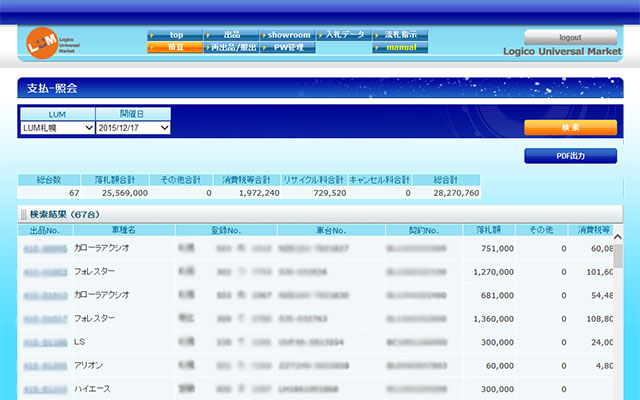Open the PW管理 menu tab
The image size is (640, 400).
coord(287,47)
